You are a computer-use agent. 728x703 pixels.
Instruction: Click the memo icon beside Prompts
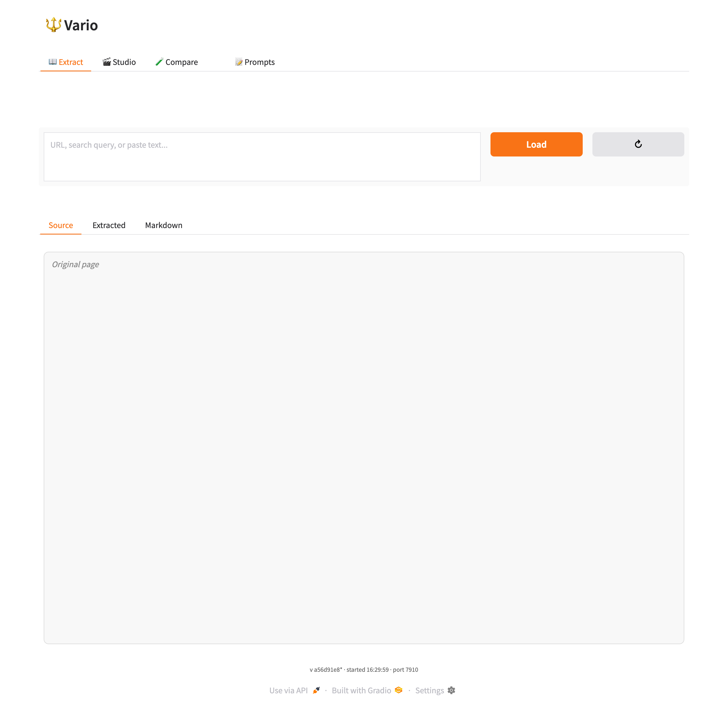pos(239,62)
